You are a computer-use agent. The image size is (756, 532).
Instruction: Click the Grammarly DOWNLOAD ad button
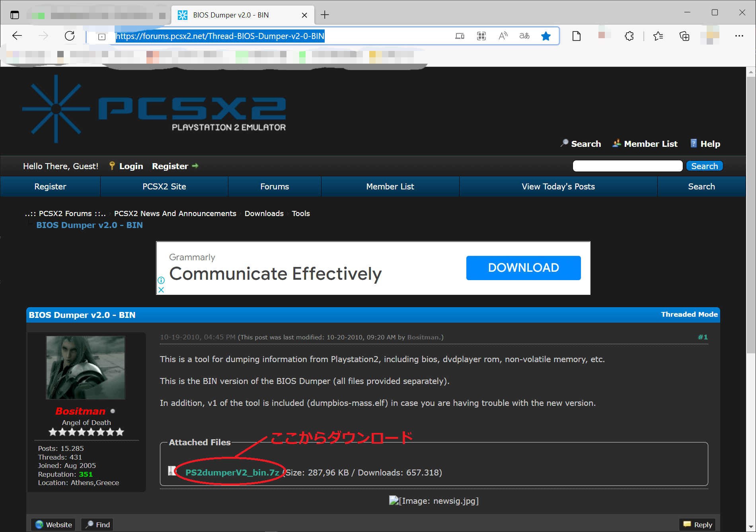523,268
